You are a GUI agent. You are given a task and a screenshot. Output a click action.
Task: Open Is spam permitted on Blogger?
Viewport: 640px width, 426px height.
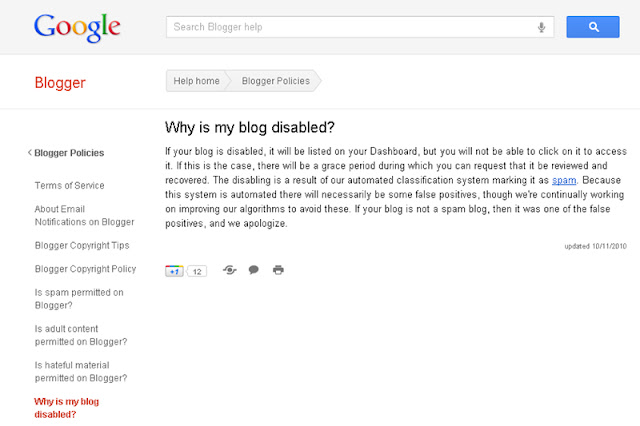tap(79, 299)
